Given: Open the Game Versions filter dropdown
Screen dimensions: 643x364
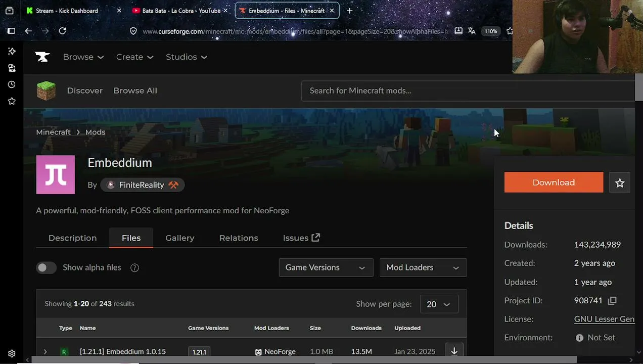Looking at the screenshot, I should coord(326,268).
